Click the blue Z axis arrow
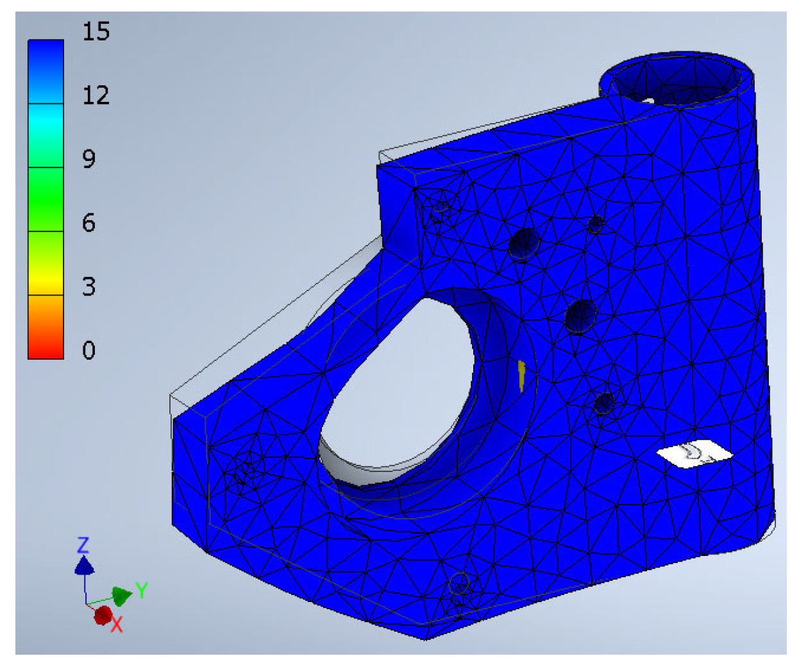Image resolution: width=799 pixels, height=672 pixels. pyautogui.click(x=85, y=566)
